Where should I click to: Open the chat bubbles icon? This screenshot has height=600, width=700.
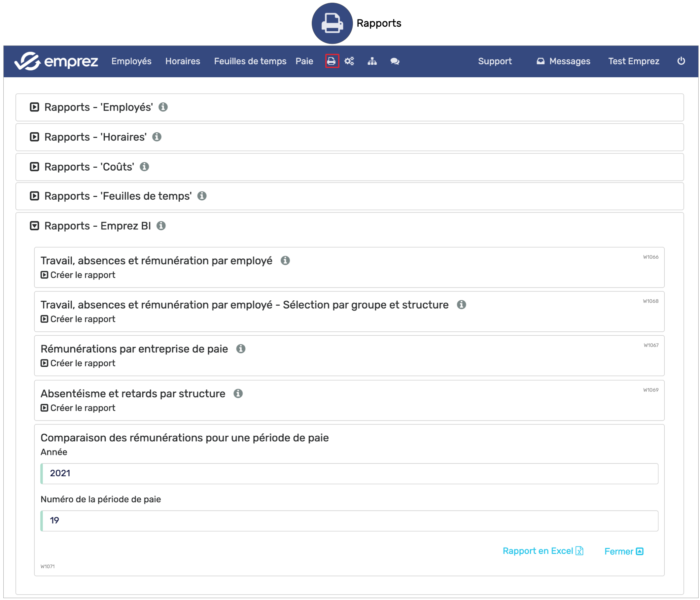(395, 61)
